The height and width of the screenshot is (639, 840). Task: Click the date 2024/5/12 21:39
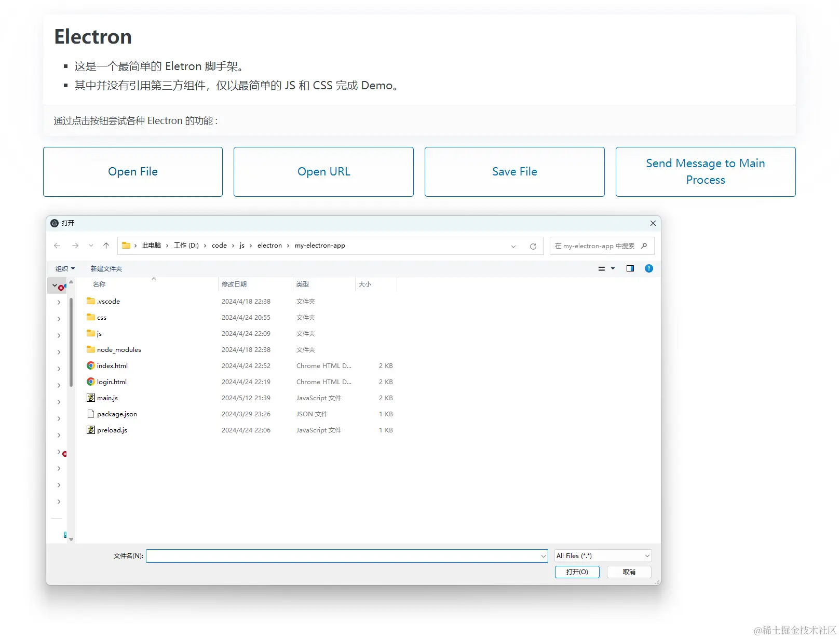click(x=246, y=398)
